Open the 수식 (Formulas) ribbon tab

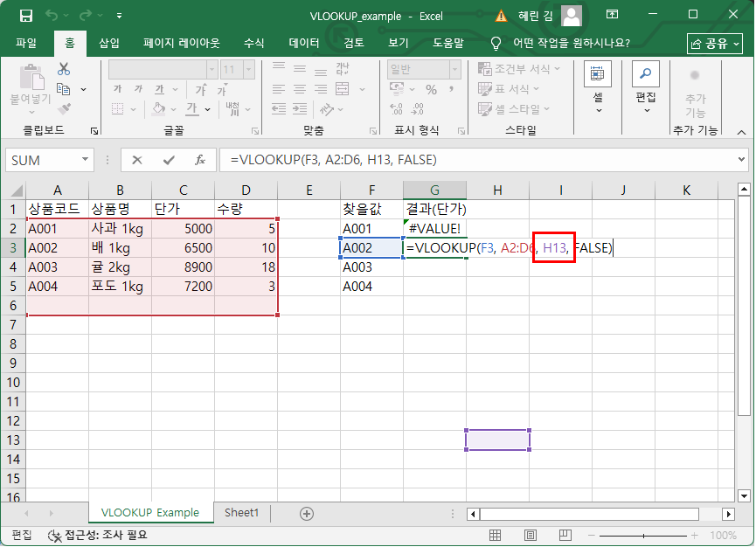pyautogui.click(x=253, y=43)
